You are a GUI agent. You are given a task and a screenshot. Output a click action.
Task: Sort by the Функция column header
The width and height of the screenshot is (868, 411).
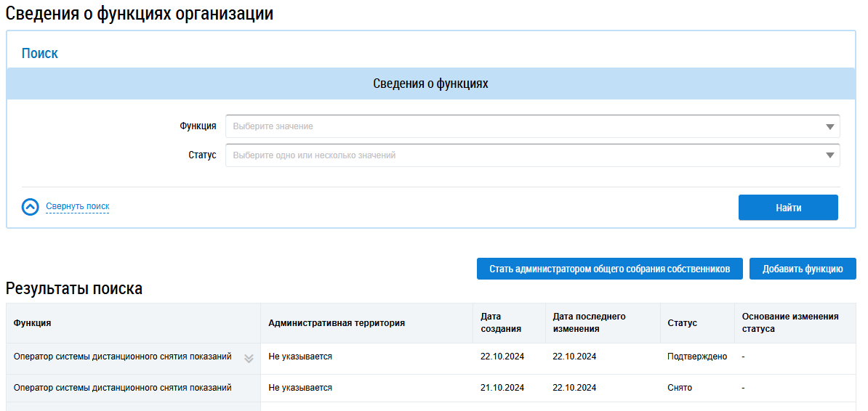coord(33,323)
